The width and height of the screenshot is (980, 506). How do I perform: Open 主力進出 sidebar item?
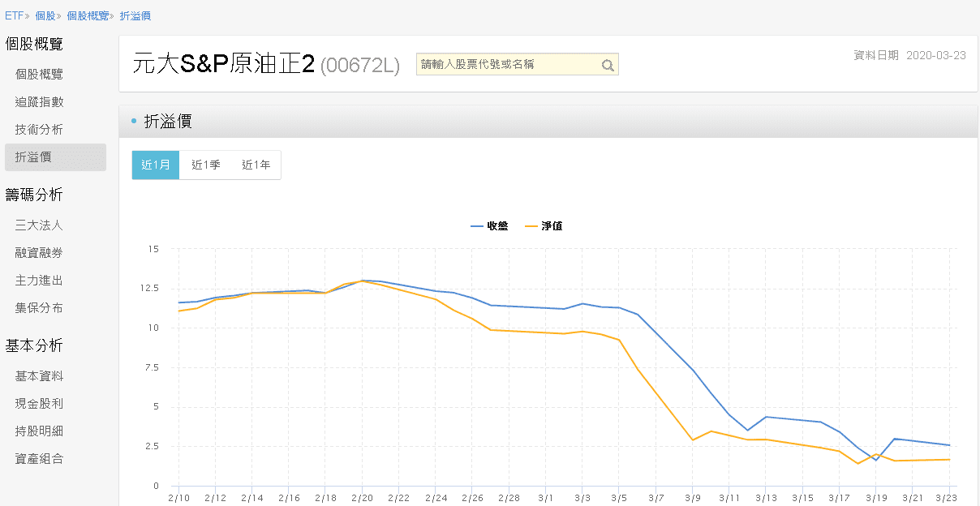(x=39, y=280)
